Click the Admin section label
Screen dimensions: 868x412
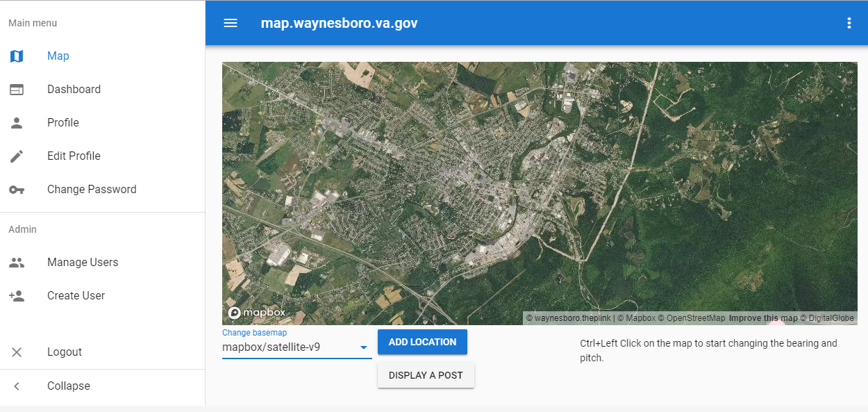click(22, 229)
